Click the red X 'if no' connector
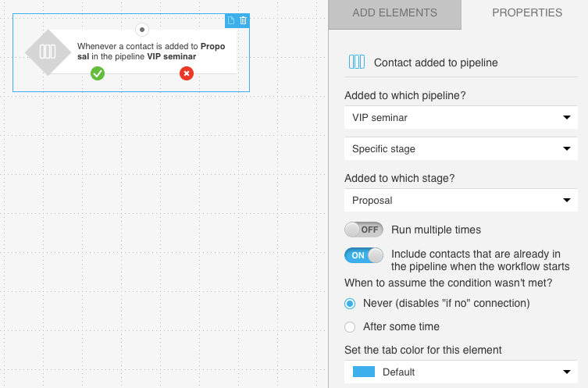The height and width of the screenshot is (388, 588). click(x=187, y=73)
